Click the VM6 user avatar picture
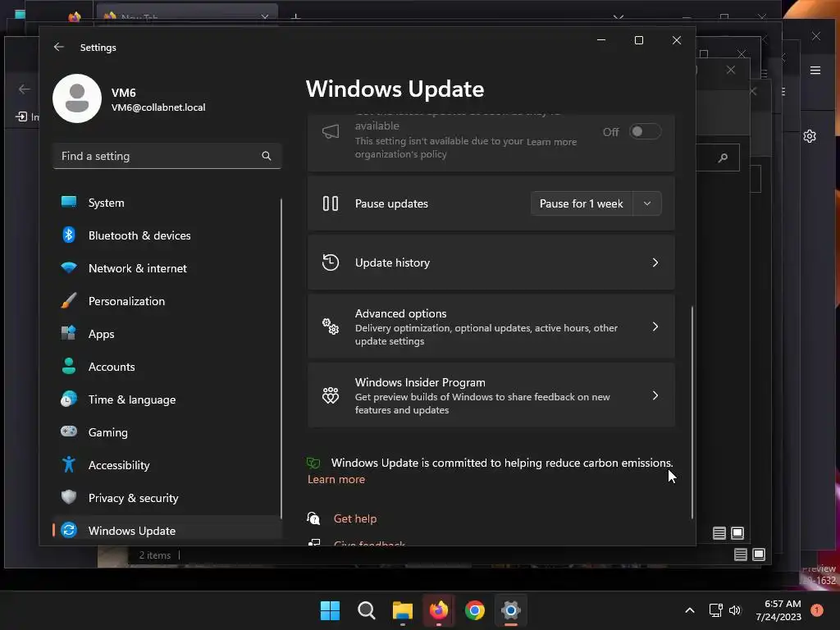This screenshot has height=630, width=840. [77, 98]
